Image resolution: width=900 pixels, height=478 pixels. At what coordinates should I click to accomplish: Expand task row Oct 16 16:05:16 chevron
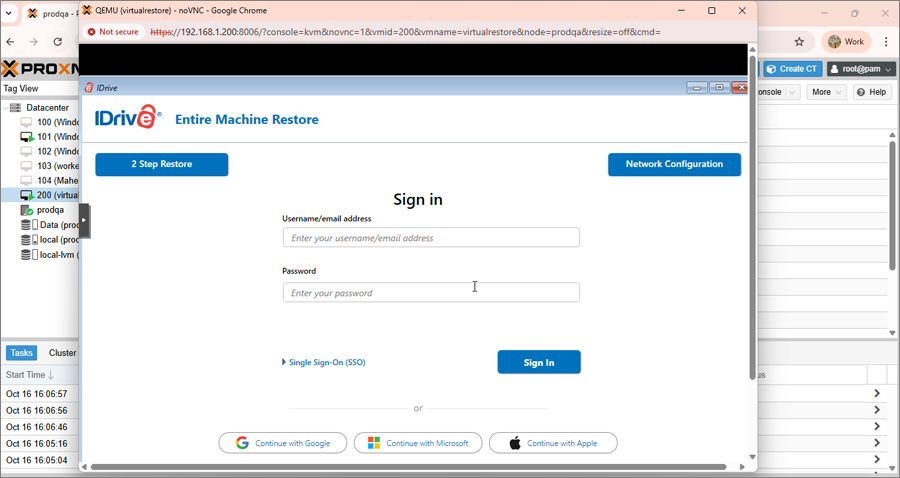point(877,443)
